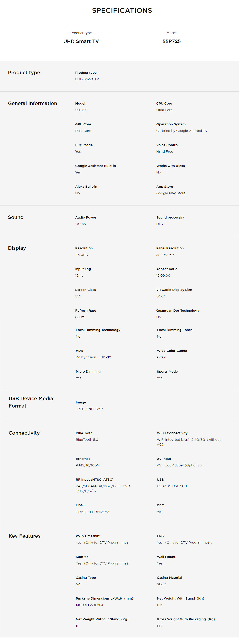
Task: Click the BlueTooth 5.0 value text
Action: click(87, 440)
